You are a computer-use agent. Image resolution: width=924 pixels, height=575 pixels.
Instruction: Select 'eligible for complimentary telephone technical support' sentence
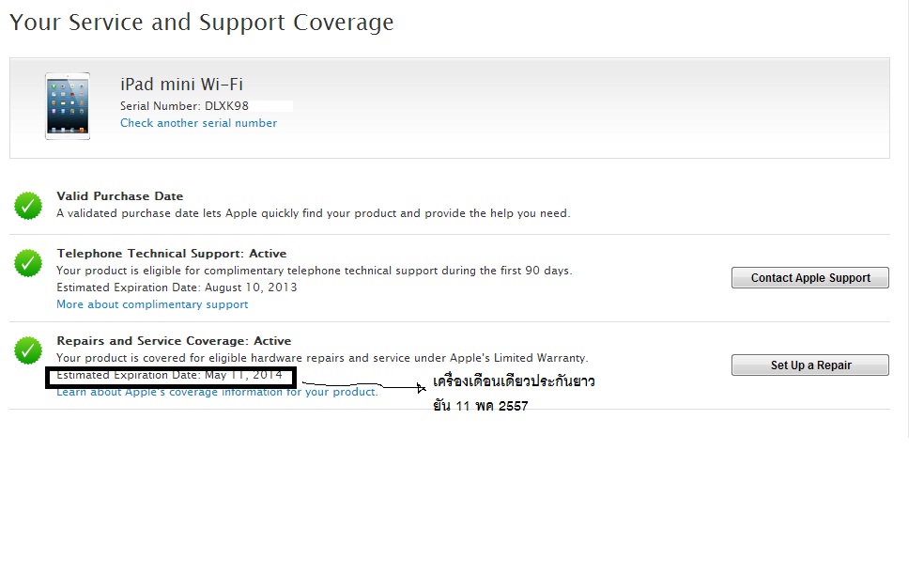(x=315, y=271)
